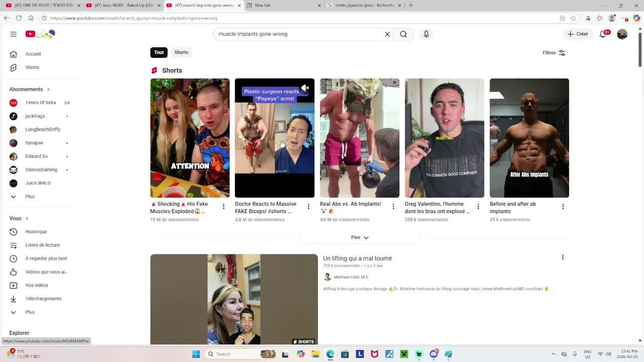Screen dimensions: 644x362
Task: Go back in browser history
Action: [x=7, y=18]
